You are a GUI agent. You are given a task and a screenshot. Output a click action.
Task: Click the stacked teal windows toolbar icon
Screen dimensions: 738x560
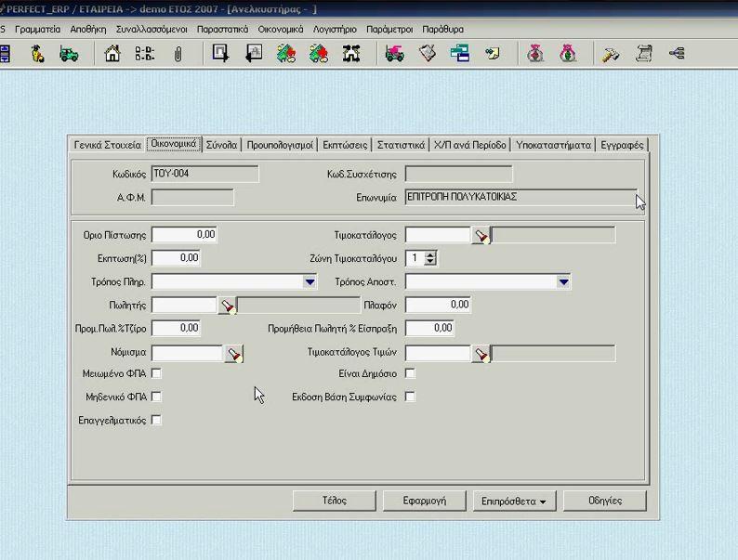[x=460, y=53]
